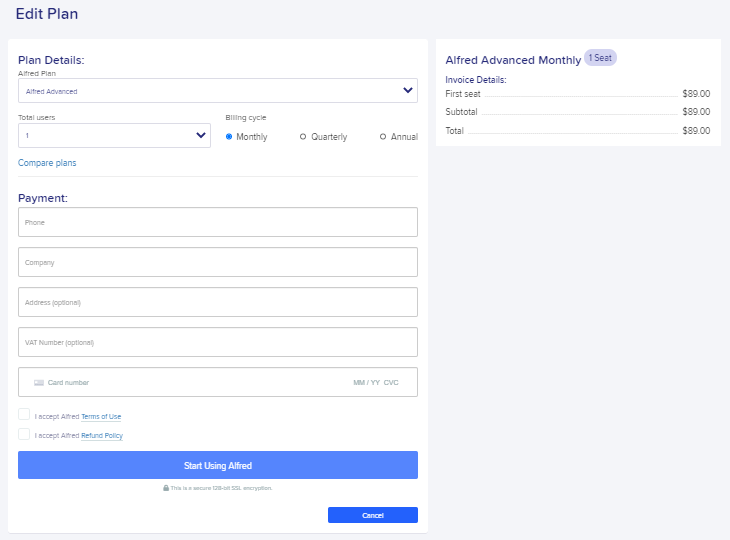730x540 pixels.
Task: Click the 1 Seat badge
Action: click(x=600, y=58)
